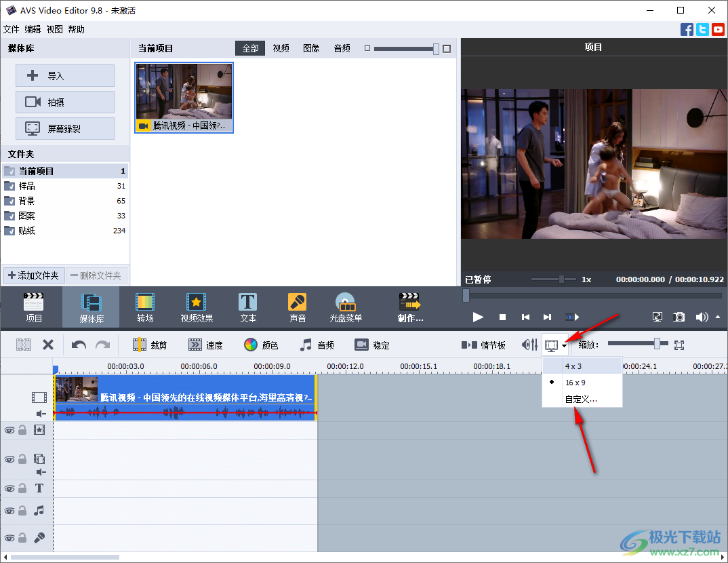Screen dimensions: 728x563
Task: Open the 视频效果 video effects icon
Action: tap(197, 307)
